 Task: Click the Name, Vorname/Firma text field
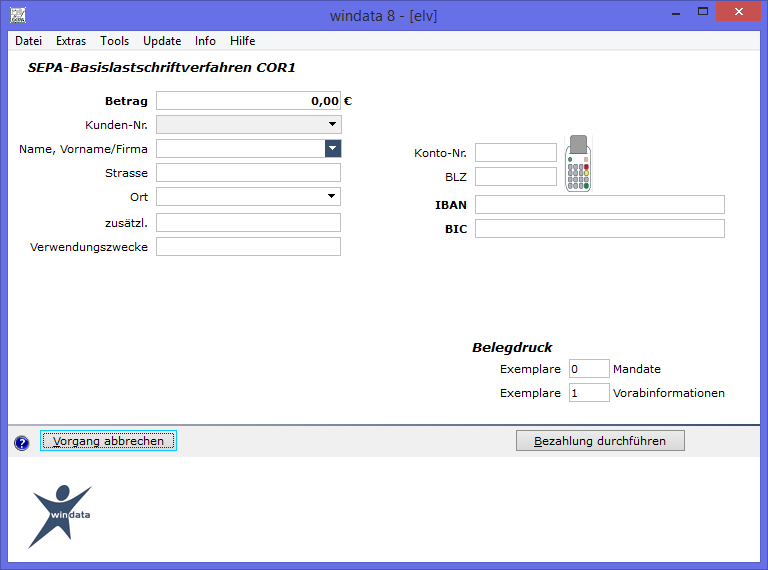[240, 148]
